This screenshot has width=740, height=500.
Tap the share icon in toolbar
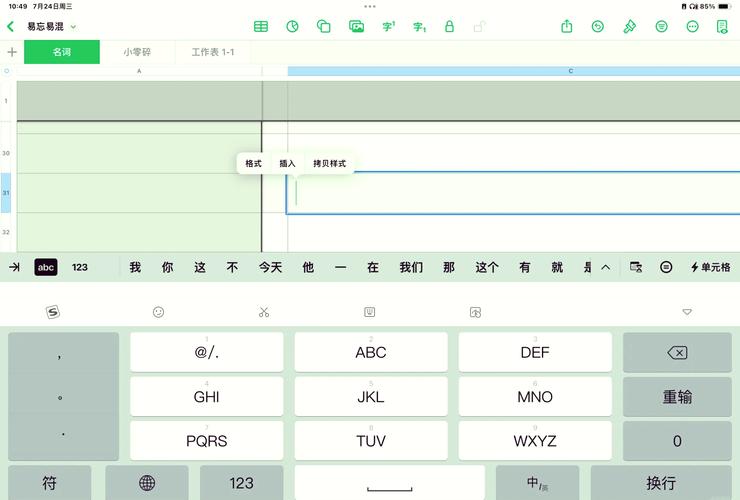point(567,27)
